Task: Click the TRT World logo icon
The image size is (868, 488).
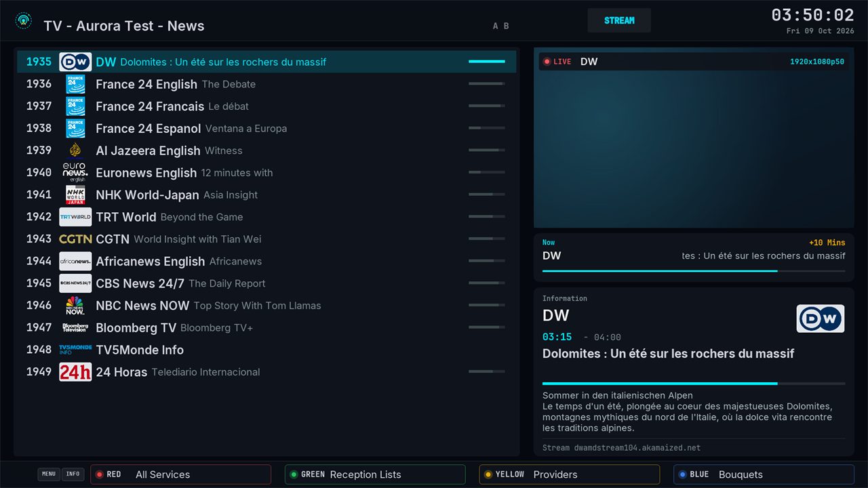Action: (75, 217)
